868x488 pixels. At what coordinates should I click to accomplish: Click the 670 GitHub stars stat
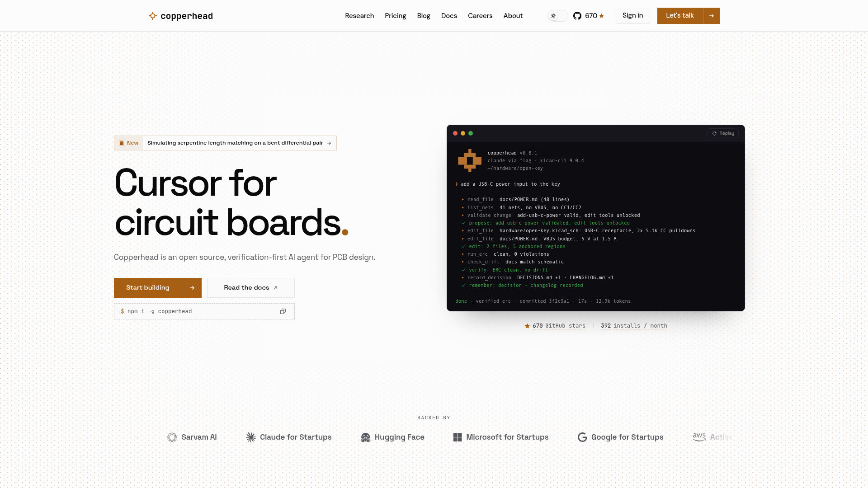click(x=559, y=326)
